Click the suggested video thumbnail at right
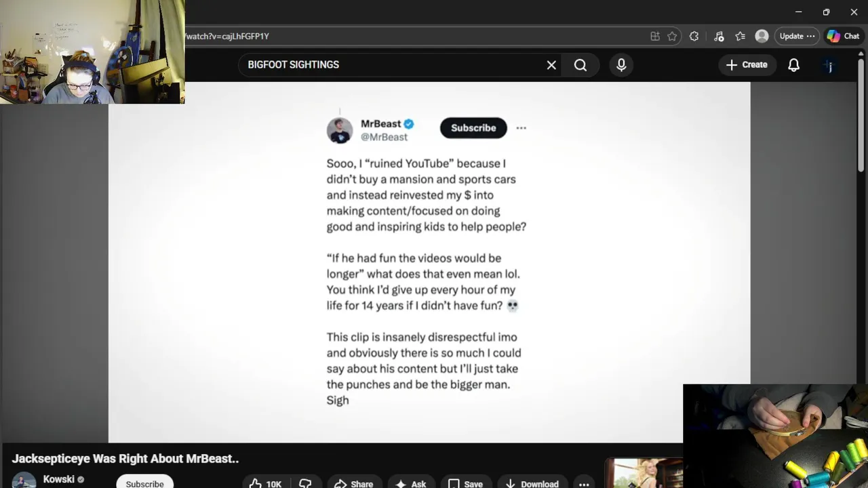This screenshot has width=868, height=488. click(x=644, y=473)
